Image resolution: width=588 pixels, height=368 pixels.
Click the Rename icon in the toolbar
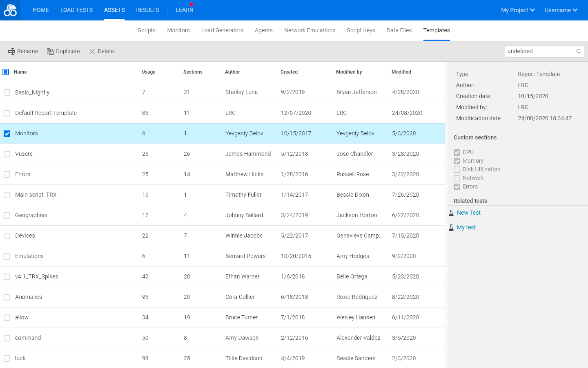click(11, 52)
